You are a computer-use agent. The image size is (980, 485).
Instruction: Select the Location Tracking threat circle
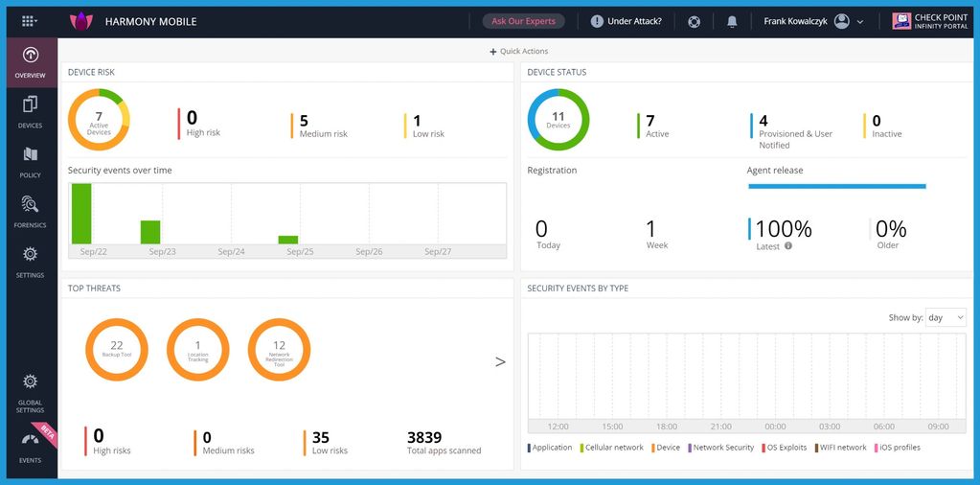(x=198, y=350)
